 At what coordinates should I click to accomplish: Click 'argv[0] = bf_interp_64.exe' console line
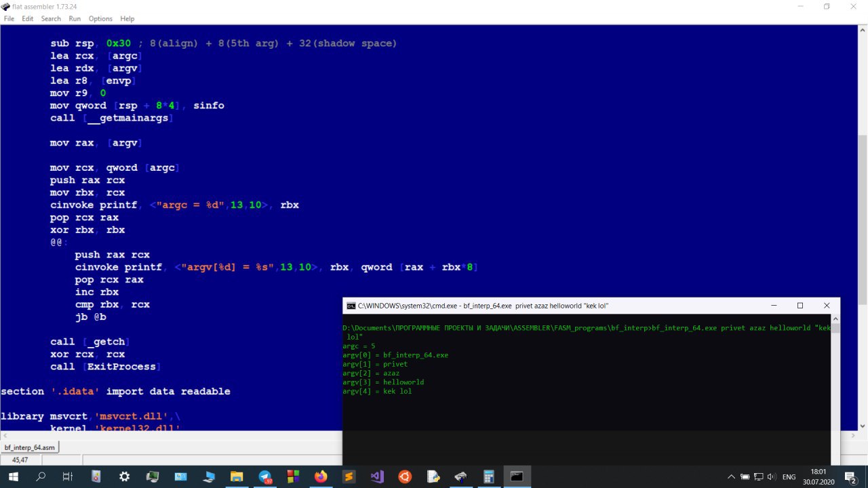395,355
